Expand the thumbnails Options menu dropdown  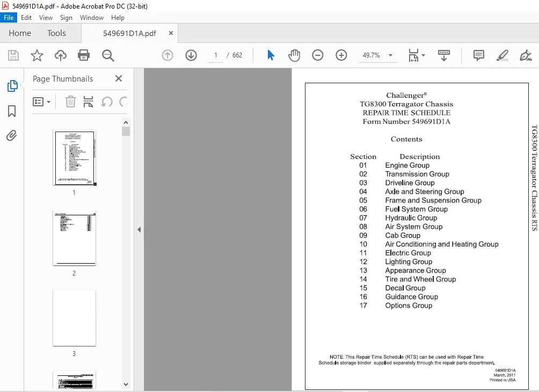click(48, 102)
